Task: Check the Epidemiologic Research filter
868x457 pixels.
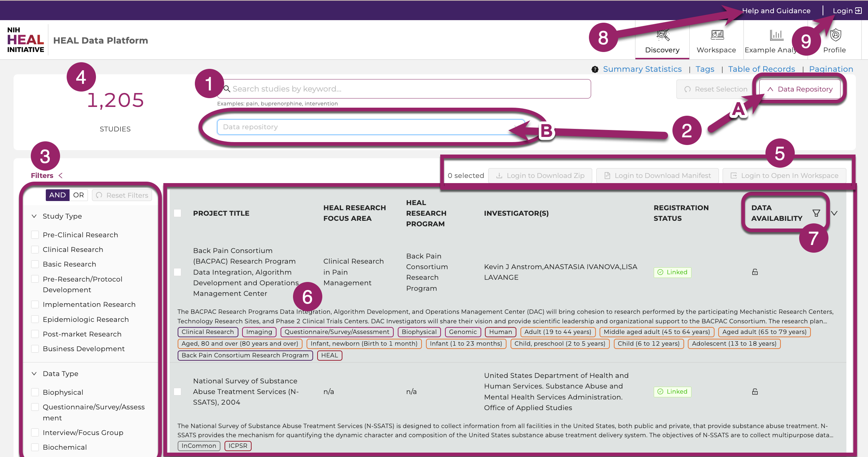Action: [x=35, y=319]
